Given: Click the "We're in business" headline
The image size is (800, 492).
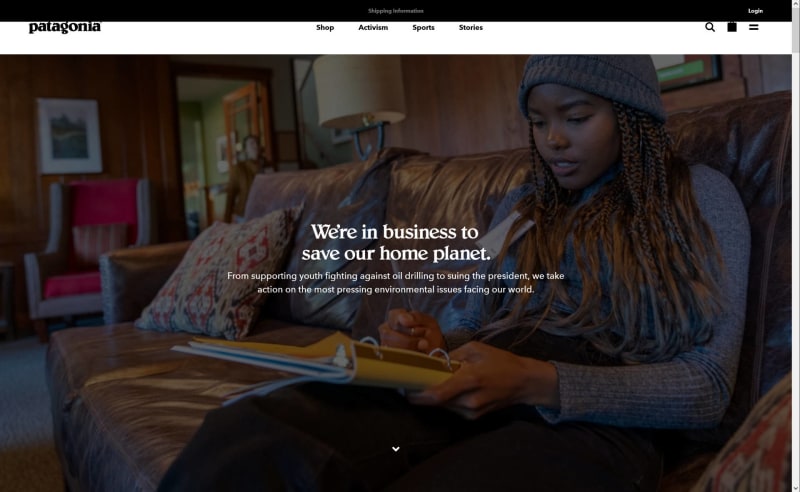Looking at the screenshot, I should tap(396, 242).
